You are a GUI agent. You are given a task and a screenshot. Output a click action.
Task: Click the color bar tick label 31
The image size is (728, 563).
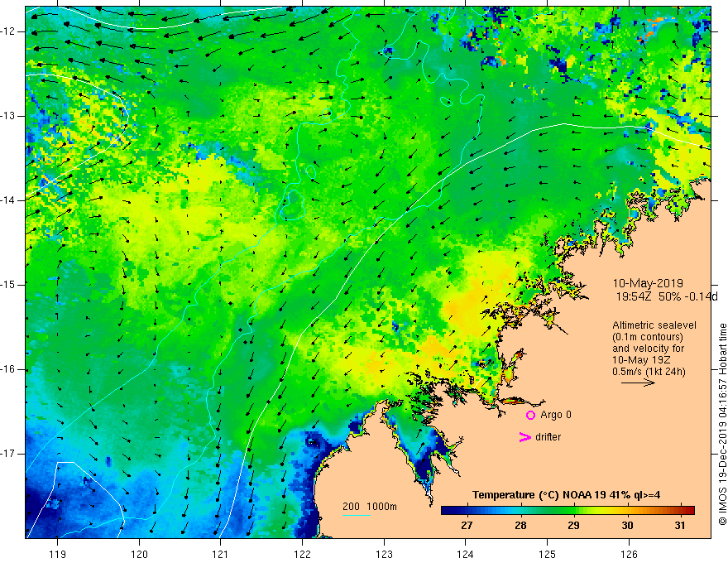tap(680, 526)
